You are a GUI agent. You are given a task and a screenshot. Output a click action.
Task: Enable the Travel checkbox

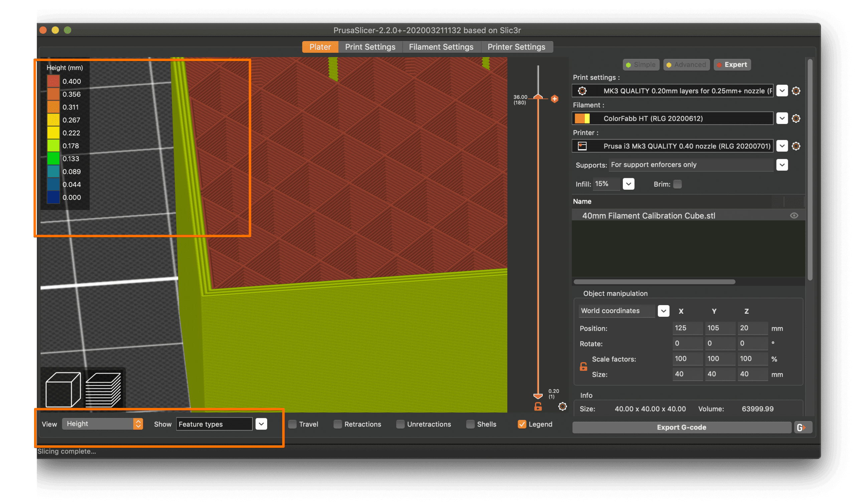tap(293, 424)
